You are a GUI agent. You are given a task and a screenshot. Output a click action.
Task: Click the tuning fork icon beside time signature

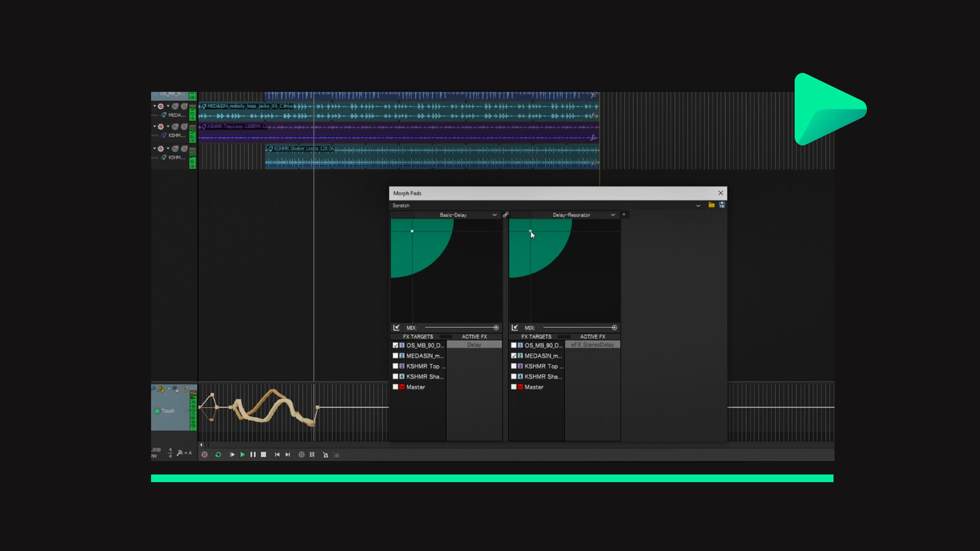(x=180, y=453)
